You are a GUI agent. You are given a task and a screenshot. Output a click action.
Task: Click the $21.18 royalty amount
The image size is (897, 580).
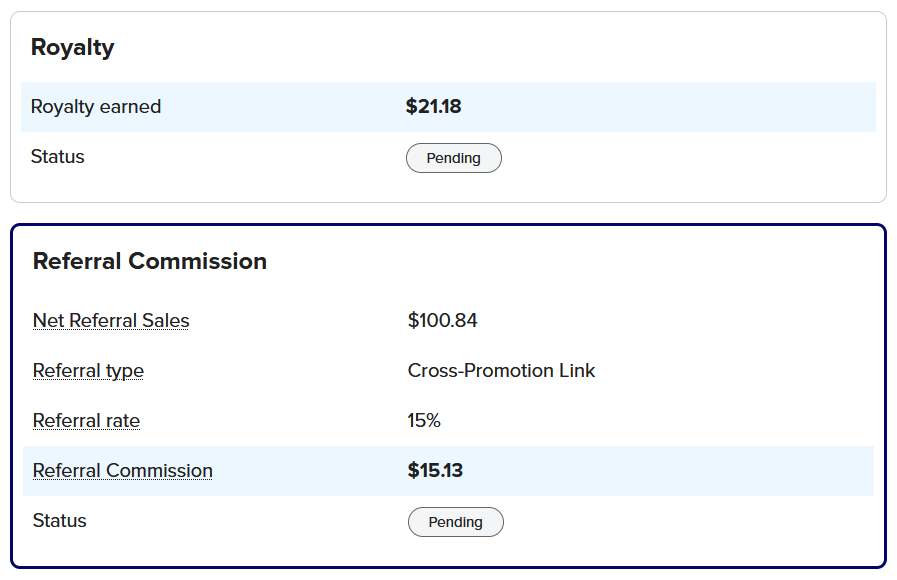(x=434, y=106)
